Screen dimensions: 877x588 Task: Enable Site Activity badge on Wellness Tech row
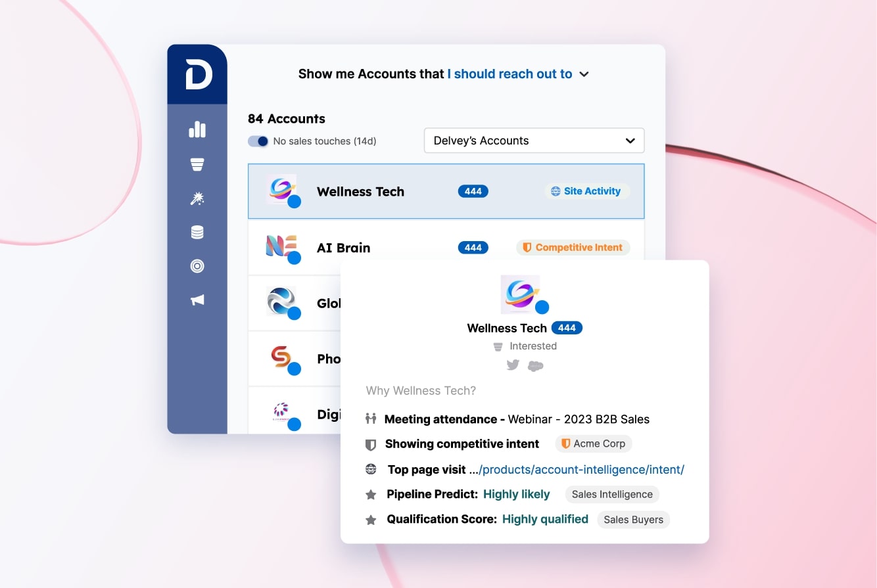(x=586, y=191)
